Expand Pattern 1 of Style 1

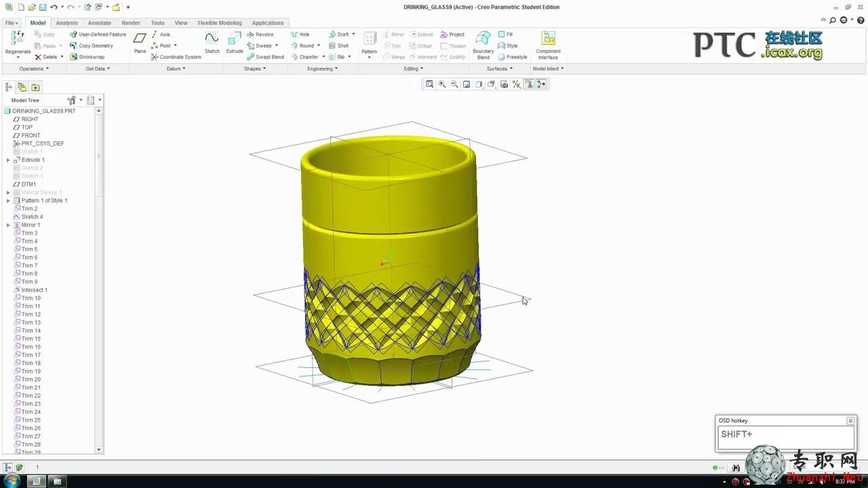(8, 201)
